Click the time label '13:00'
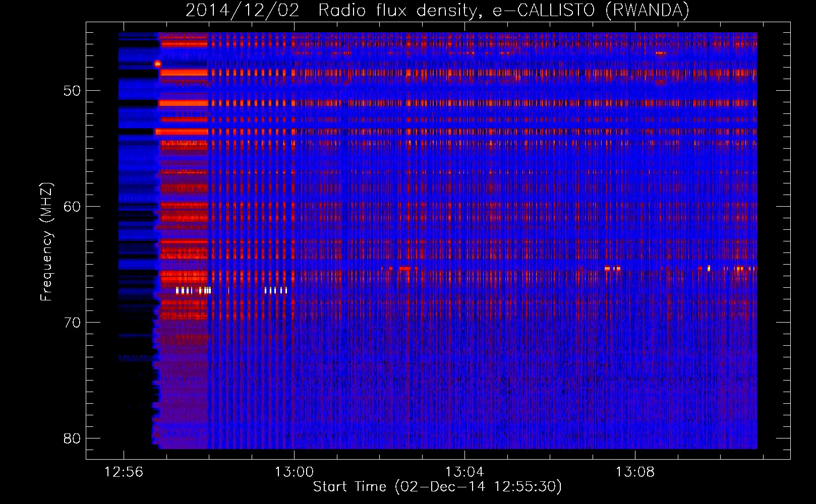Image resolution: width=816 pixels, height=504 pixels. pyautogui.click(x=294, y=472)
